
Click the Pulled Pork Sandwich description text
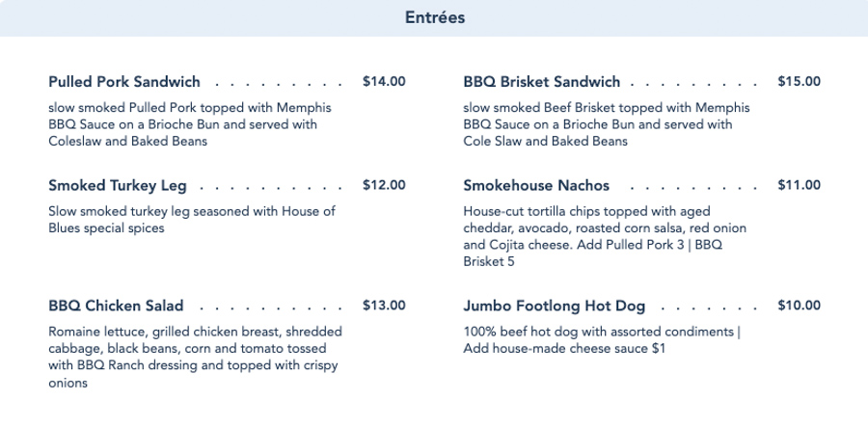(x=183, y=124)
